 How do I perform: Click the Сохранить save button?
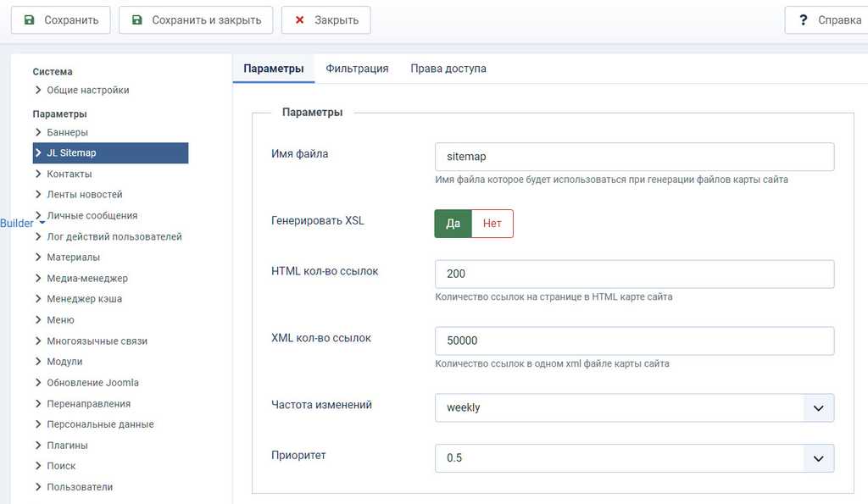[x=61, y=20]
